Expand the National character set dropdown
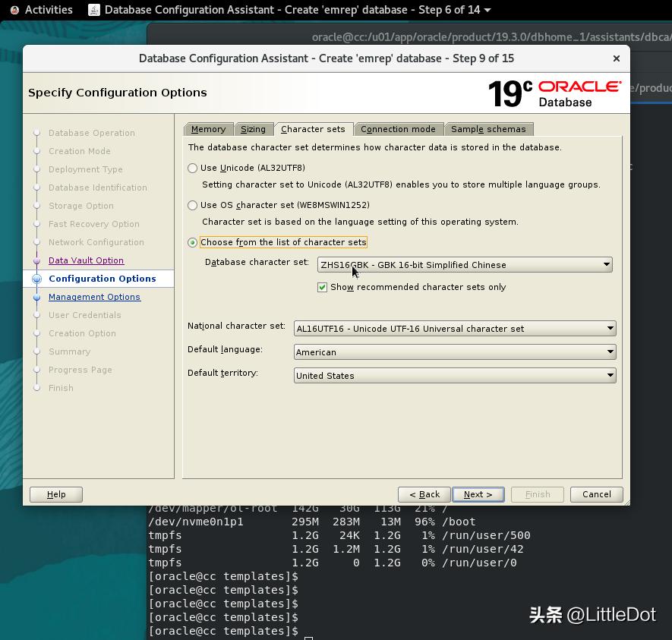Image resolution: width=672 pixels, height=640 pixels. (x=455, y=329)
